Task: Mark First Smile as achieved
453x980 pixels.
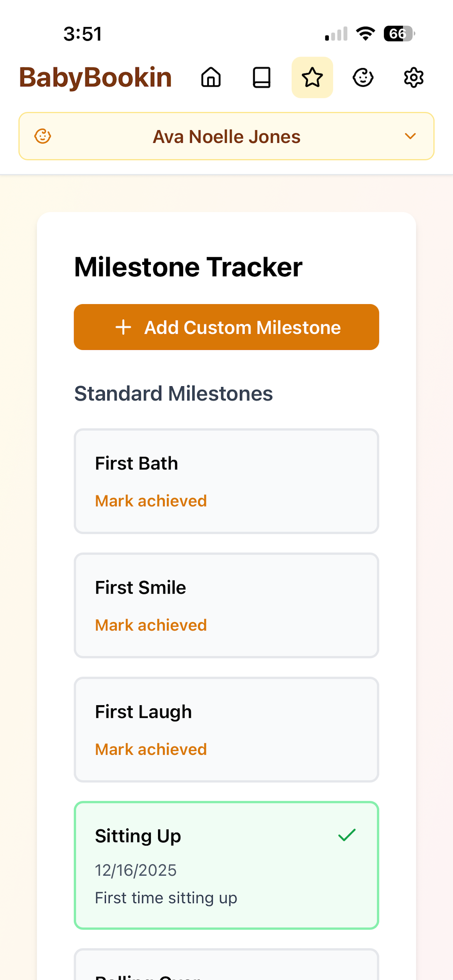Action: click(151, 625)
